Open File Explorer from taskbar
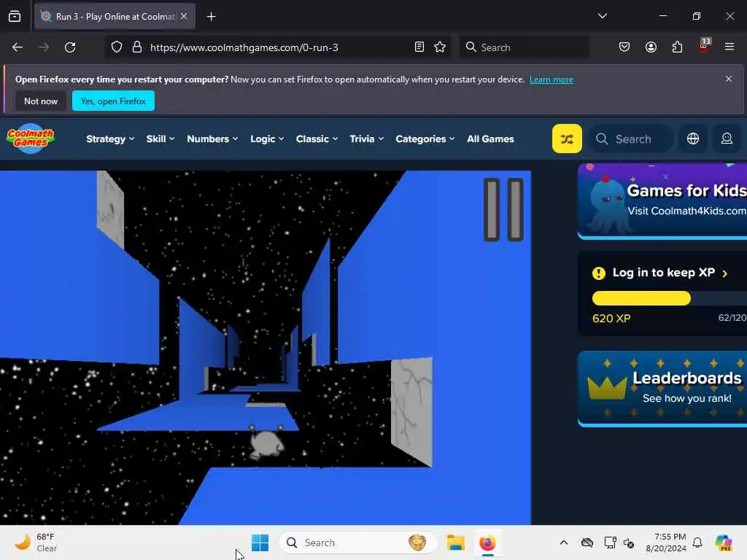Screen dimensions: 747x560 pyautogui.click(x=455, y=542)
